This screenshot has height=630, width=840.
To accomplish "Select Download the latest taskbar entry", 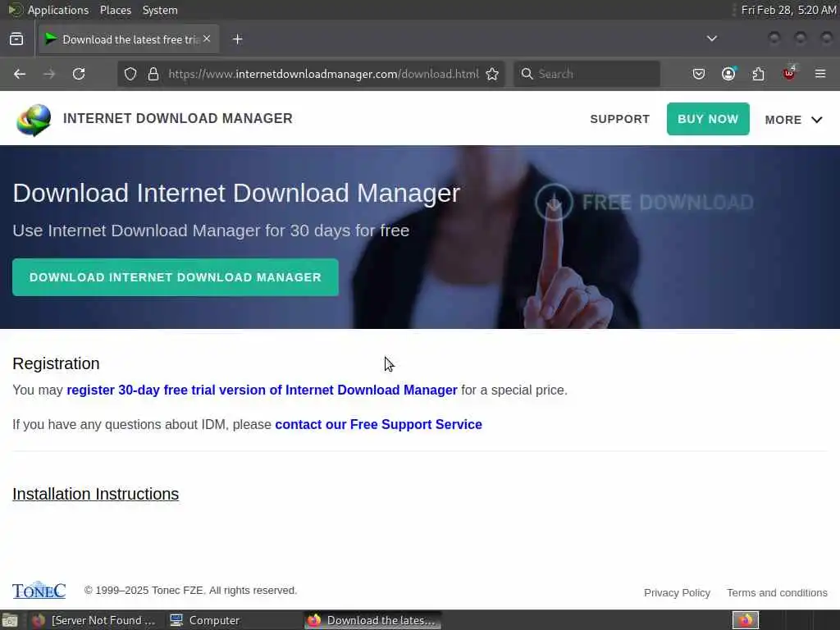I will (x=373, y=620).
